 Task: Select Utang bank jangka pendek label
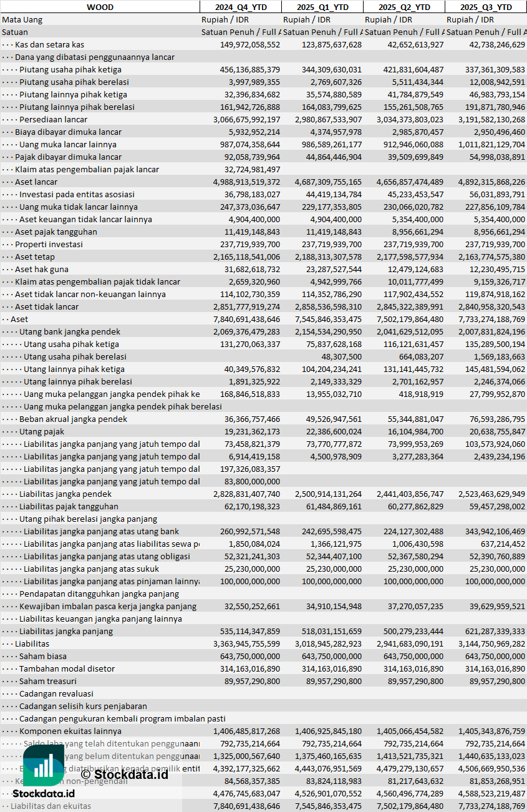(70, 331)
